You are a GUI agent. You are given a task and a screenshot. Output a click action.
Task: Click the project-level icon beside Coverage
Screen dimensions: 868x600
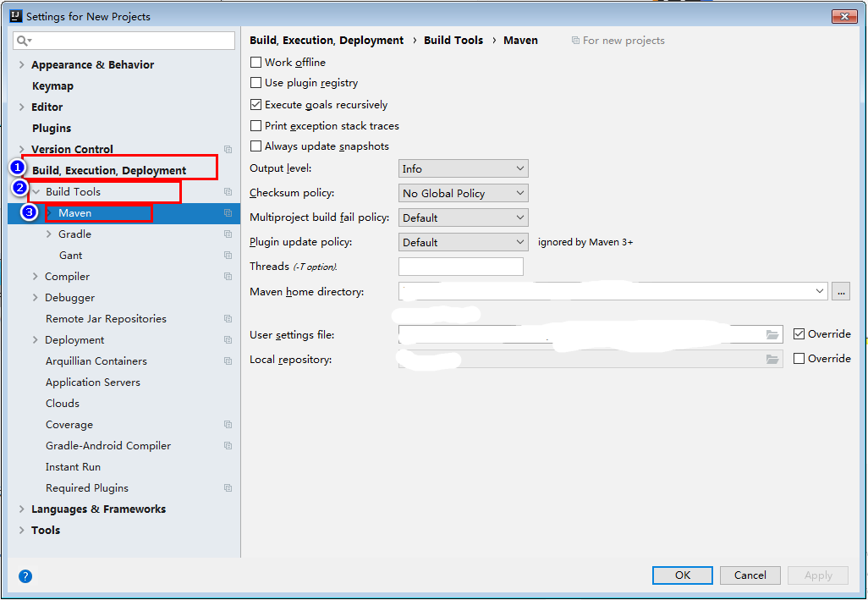[228, 425]
